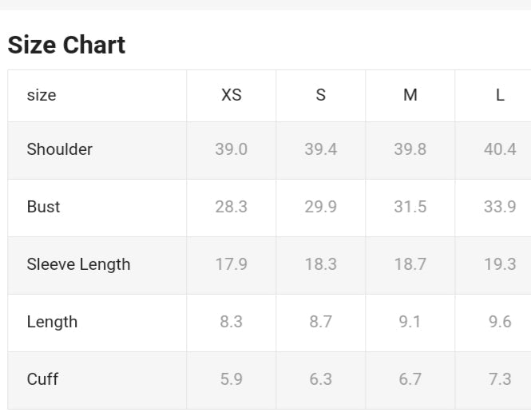
Task: Click the L Bust value 33.9
Action: (x=500, y=207)
